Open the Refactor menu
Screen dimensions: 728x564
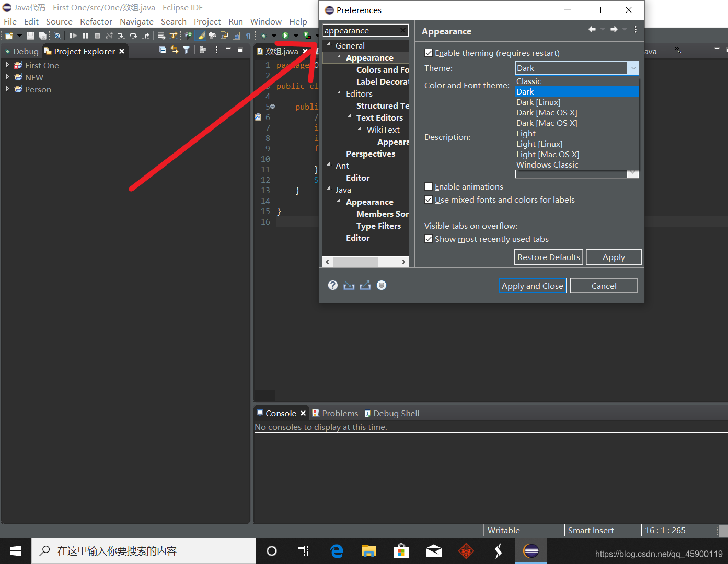point(96,21)
